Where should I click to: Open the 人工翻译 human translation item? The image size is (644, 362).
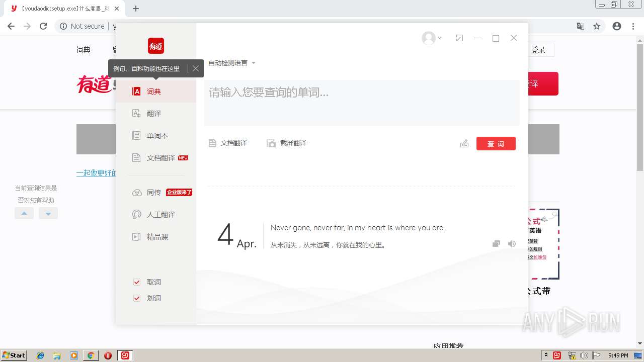[x=156, y=215]
